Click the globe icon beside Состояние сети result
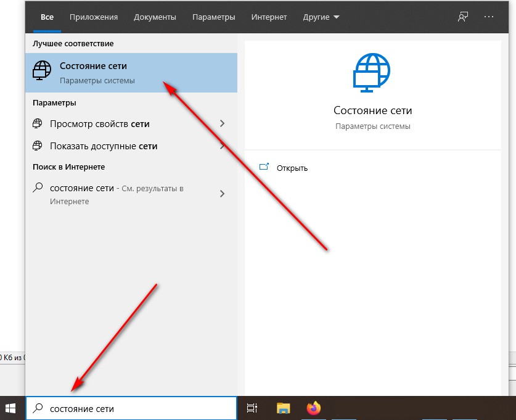 click(41, 72)
